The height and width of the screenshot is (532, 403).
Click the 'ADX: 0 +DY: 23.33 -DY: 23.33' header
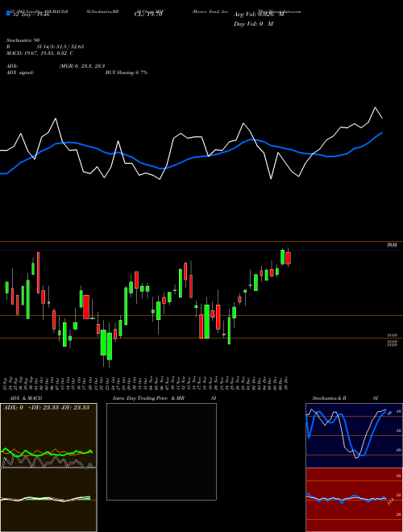pyautogui.click(x=46, y=407)
